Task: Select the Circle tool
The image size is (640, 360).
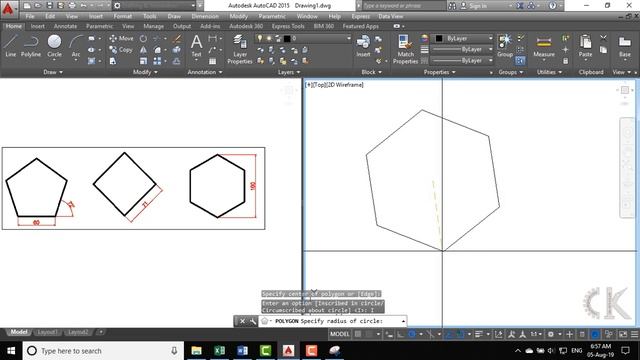Action: (x=54, y=46)
